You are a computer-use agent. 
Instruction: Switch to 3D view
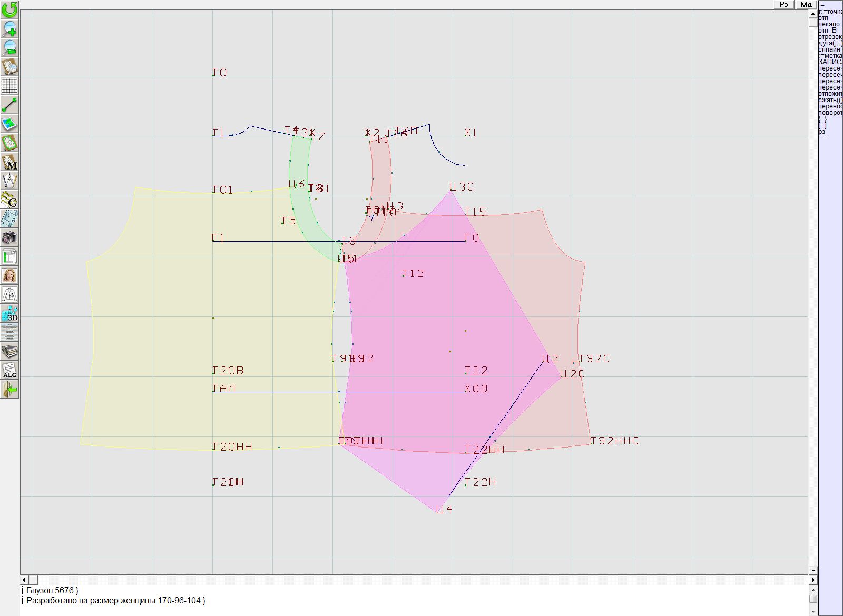click(9, 313)
